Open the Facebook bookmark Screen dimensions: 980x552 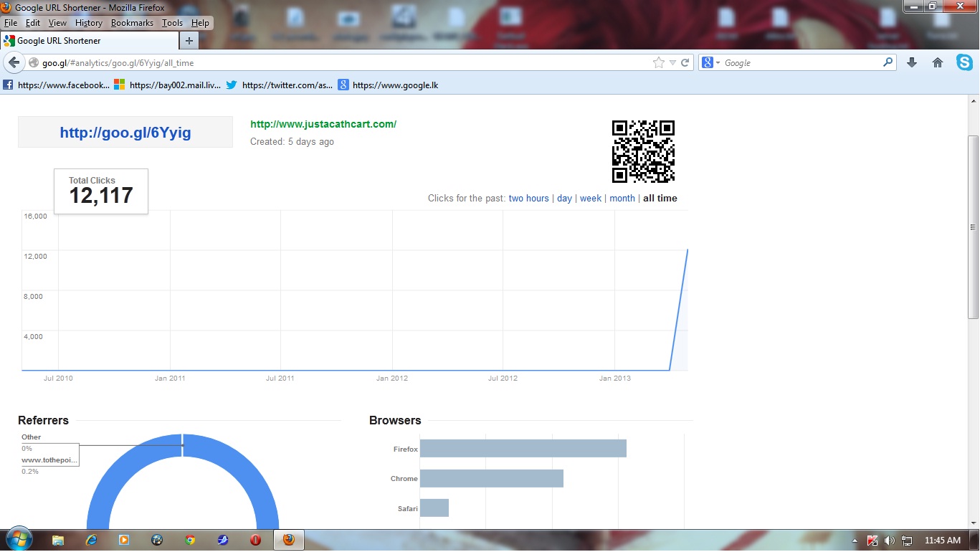57,85
